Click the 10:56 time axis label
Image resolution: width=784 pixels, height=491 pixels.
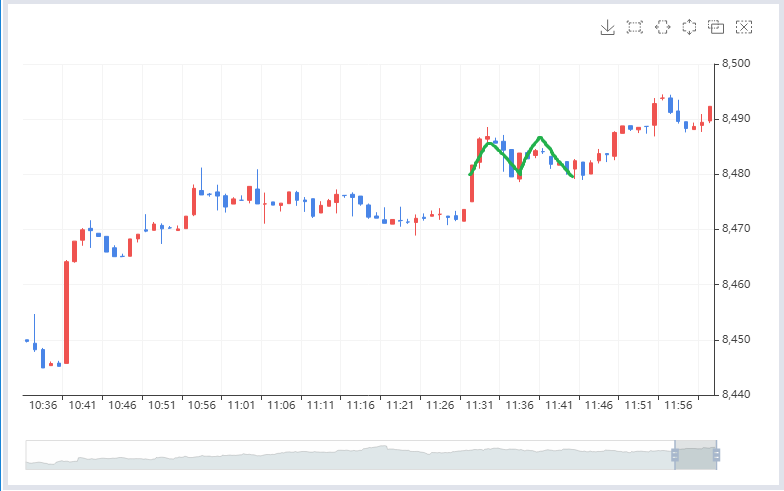click(202, 406)
